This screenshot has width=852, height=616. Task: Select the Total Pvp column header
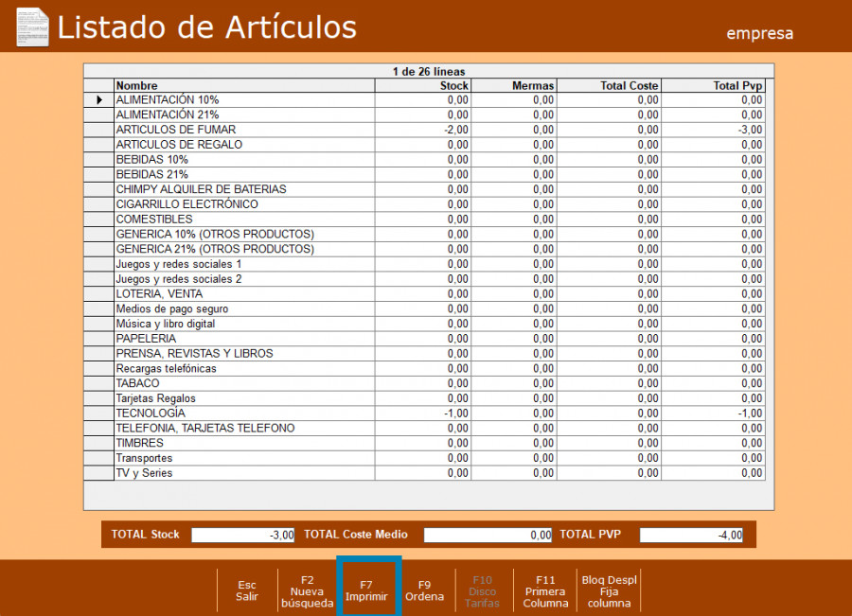(713, 85)
